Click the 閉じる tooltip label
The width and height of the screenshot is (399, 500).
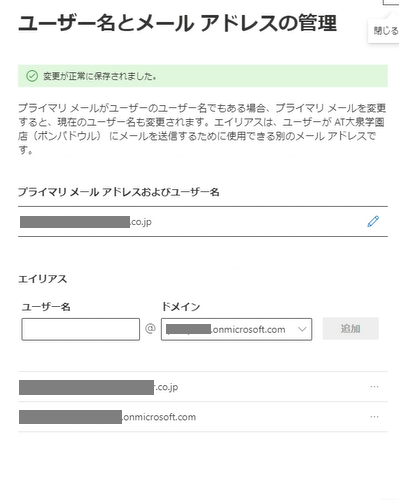[386, 31]
